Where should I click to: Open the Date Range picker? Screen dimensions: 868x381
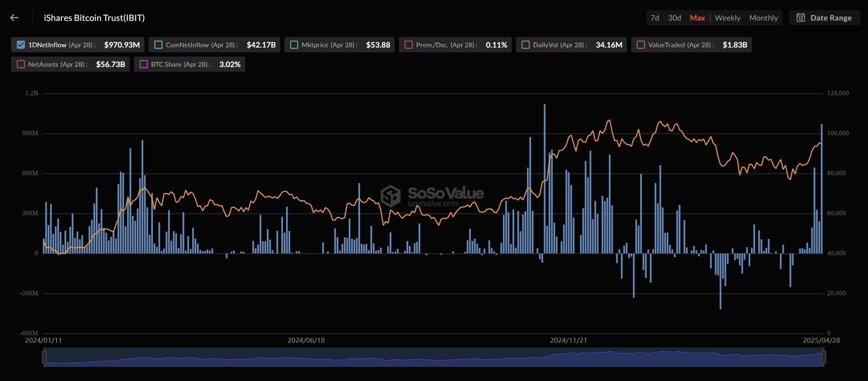[x=824, y=18]
